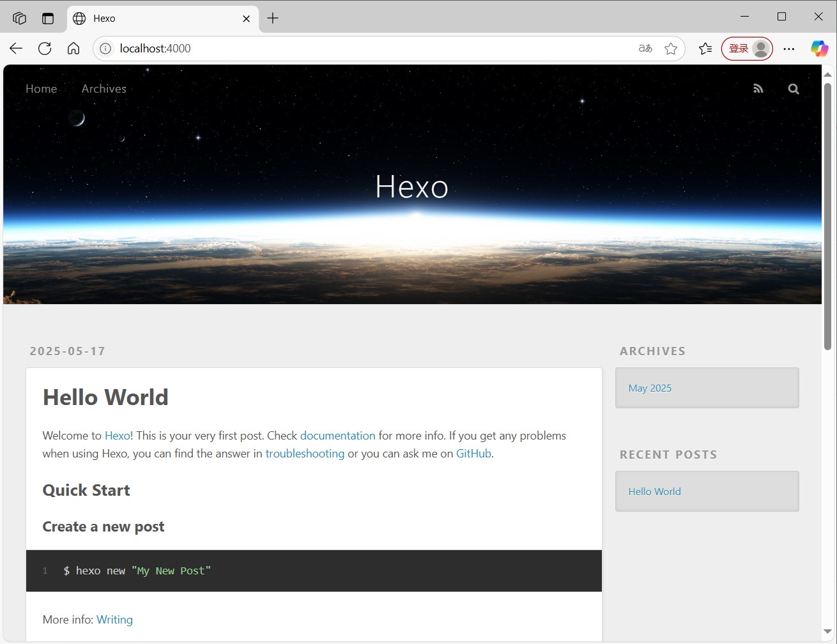Click the Create a new post heading
This screenshot has width=837, height=644.
(104, 526)
